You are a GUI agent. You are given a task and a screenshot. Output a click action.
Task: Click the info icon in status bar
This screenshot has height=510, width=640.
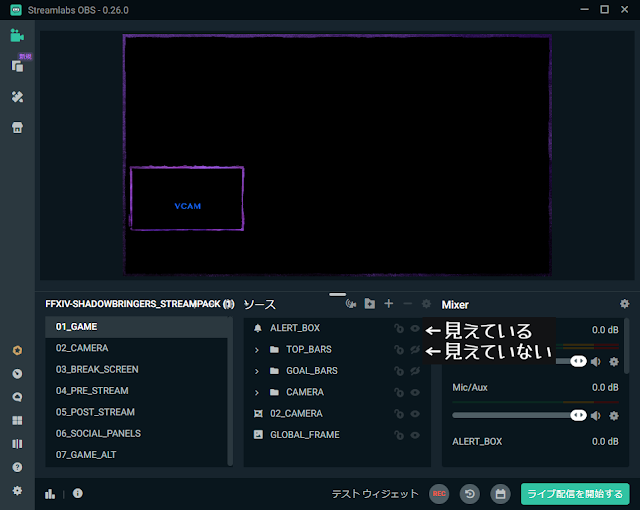click(78, 493)
